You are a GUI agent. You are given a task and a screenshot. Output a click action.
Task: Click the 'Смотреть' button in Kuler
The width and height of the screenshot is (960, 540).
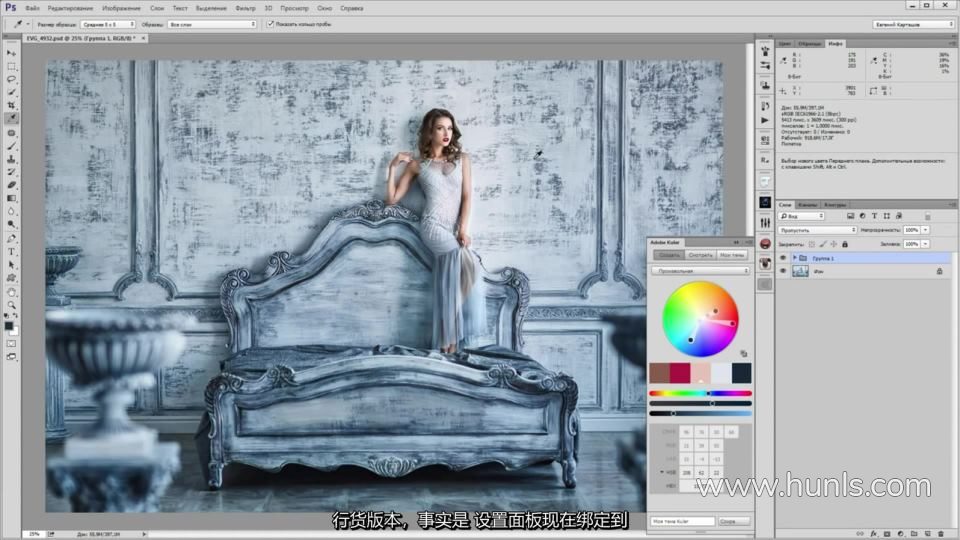(x=700, y=255)
